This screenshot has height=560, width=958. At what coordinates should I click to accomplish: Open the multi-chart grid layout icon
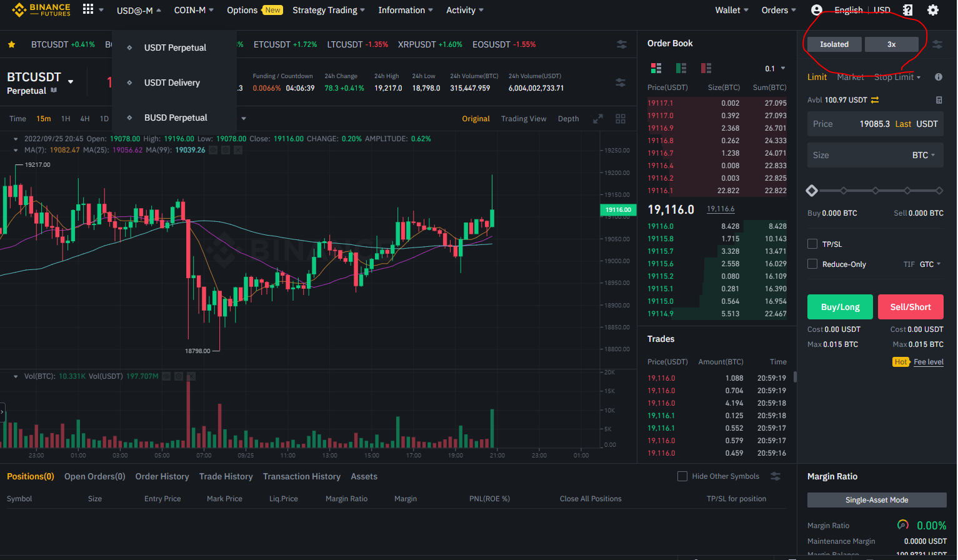[x=621, y=119]
